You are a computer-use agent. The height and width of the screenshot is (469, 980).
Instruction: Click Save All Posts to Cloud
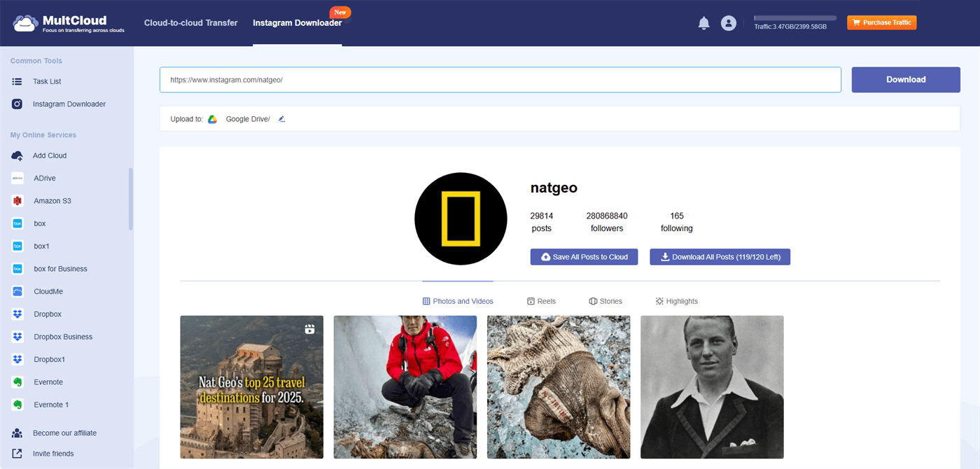click(x=584, y=257)
